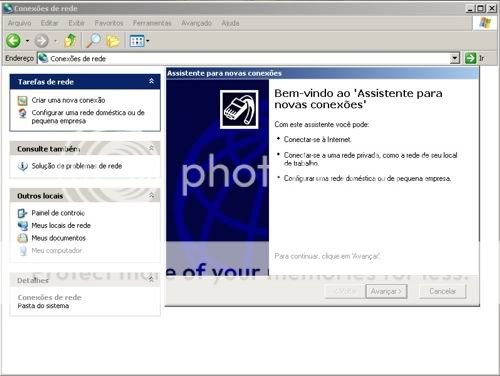Image resolution: width=500 pixels, height=376 pixels.
Task: Click the Meu computador icon
Action: (x=23, y=251)
